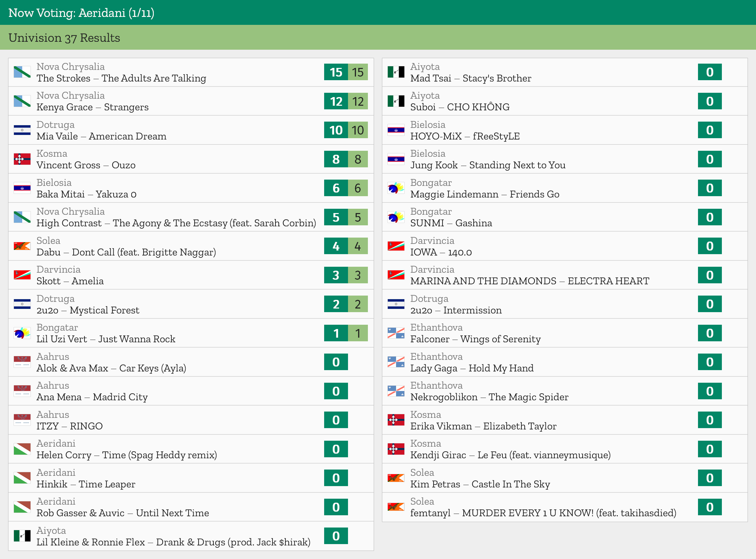756x559 pixels.
Task: Click the 0 score for ITZY – RINGO
Action: coord(336,420)
